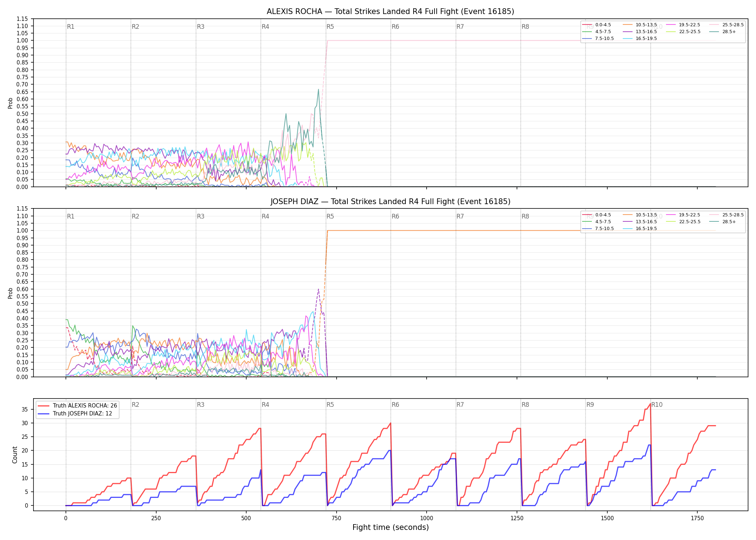
Task: Select the 10.5-13.5 entry in Rocha legend
Action: 640,25
